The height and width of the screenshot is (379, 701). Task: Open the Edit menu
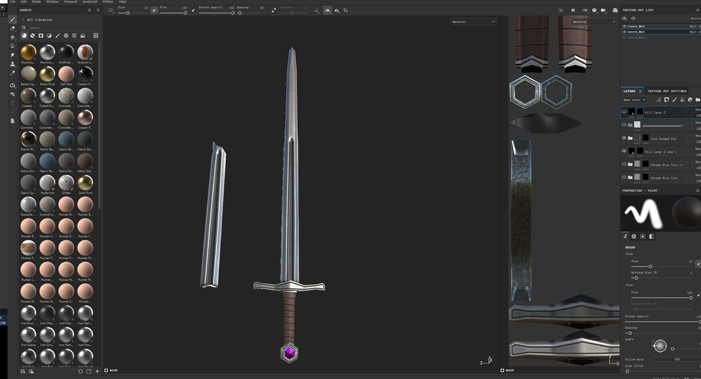tap(24, 2)
